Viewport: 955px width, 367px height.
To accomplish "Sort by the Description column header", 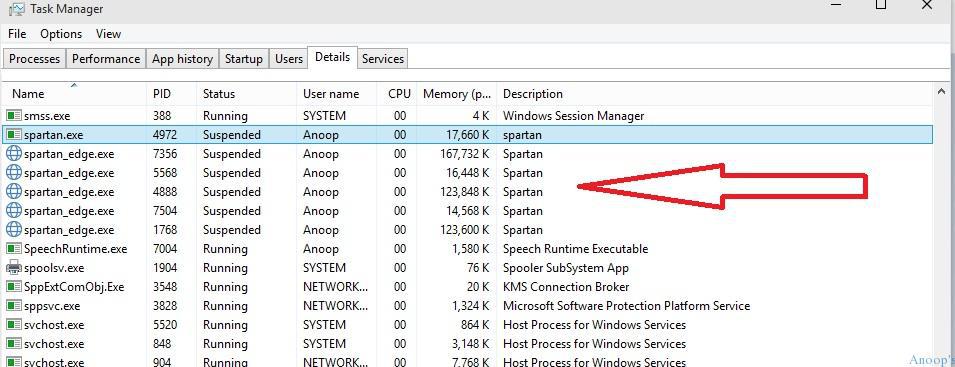I will 714,94.
